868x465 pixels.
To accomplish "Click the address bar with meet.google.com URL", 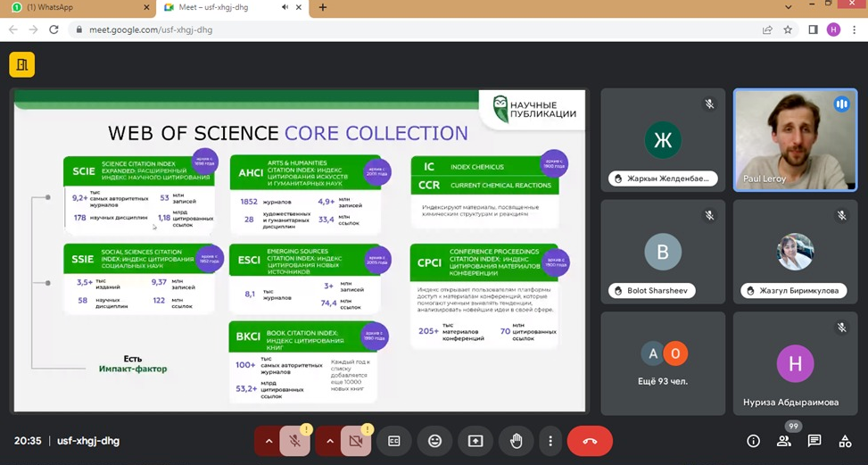I will (433, 29).
